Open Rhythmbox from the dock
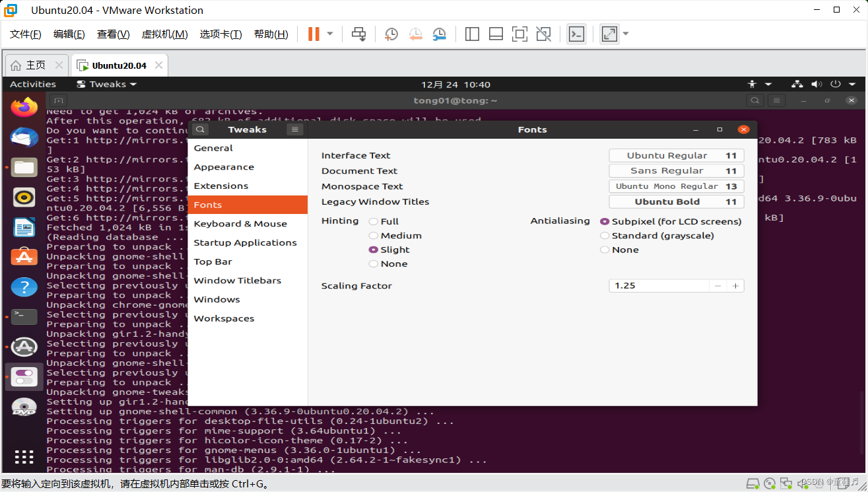The image size is (868, 492). (24, 197)
